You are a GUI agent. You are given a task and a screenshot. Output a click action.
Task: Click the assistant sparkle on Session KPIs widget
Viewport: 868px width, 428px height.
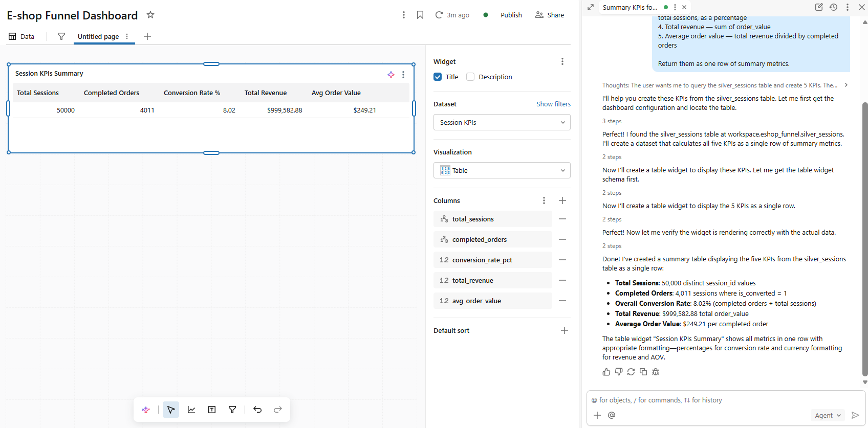(x=391, y=75)
